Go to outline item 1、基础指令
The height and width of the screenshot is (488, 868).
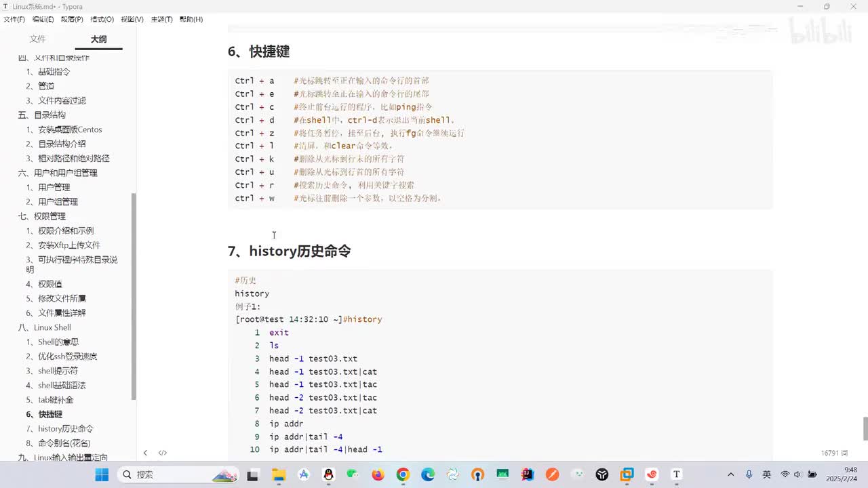(48, 71)
